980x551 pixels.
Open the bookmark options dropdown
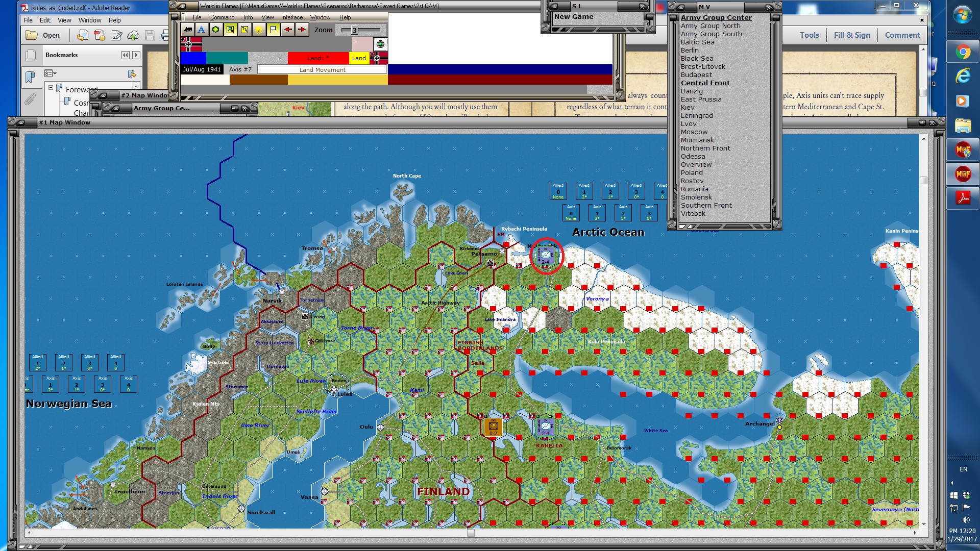click(x=51, y=73)
